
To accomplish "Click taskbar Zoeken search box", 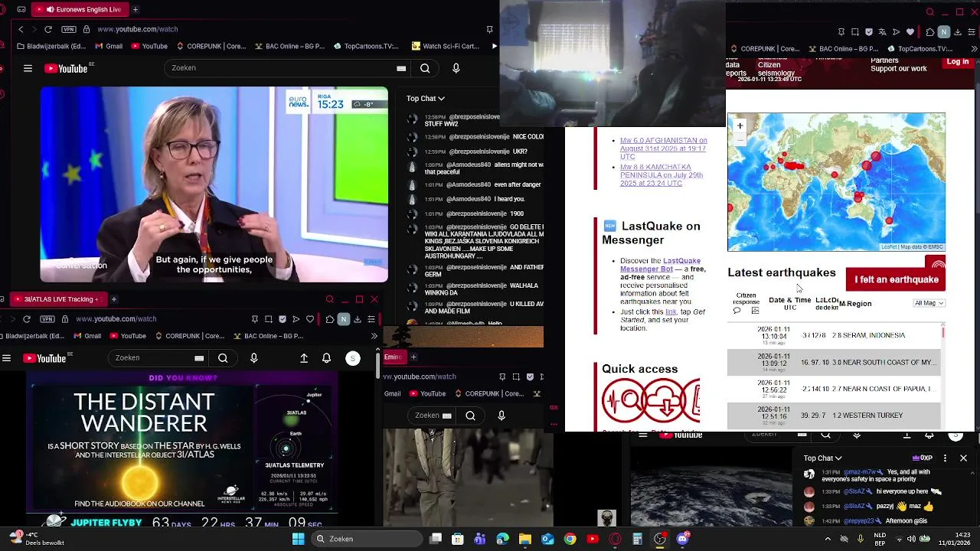I will click(x=367, y=540).
